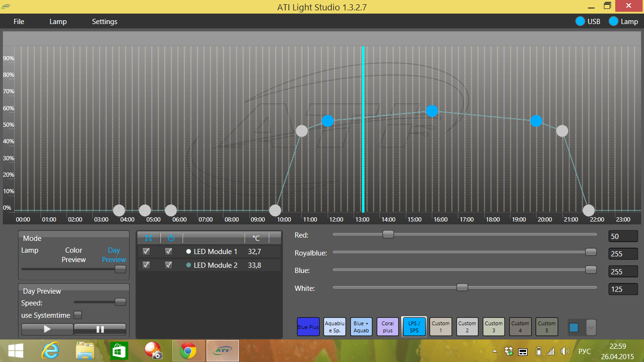Switch to Google Chrome in the taskbar
Screen dimensions: 644x362
[x=188, y=351]
